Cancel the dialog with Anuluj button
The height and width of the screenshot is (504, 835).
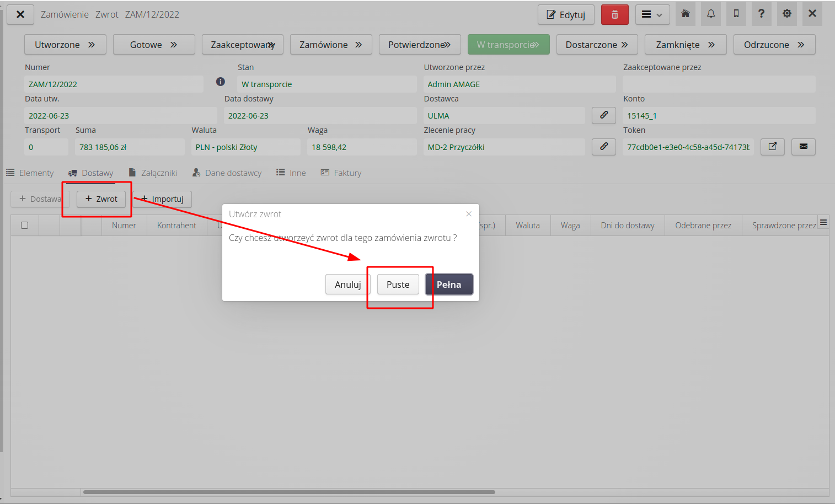pos(347,284)
